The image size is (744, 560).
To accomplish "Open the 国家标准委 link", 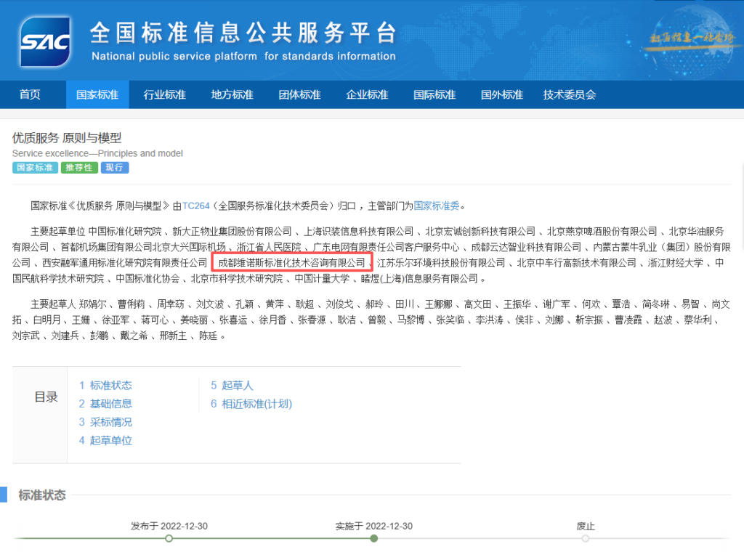I will coord(437,206).
